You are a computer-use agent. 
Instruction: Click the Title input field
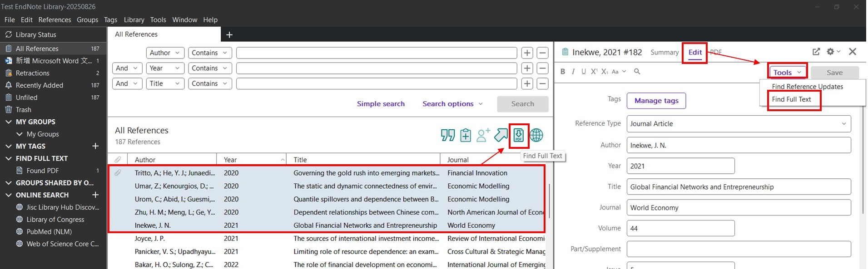[738, 187]
